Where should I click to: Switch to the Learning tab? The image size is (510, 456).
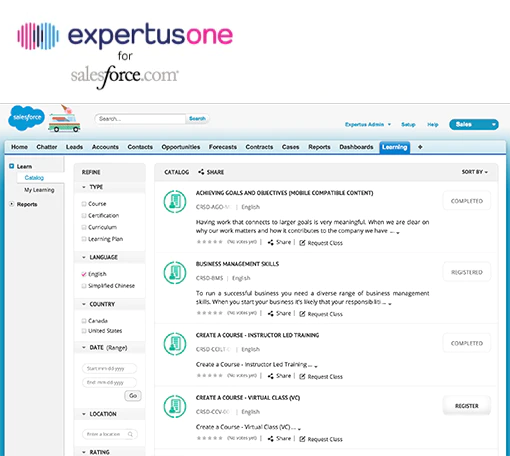(395, 147)
